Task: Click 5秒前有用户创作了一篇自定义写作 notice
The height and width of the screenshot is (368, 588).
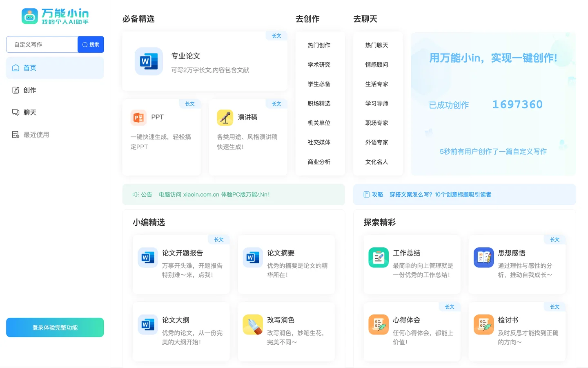Action: coord(493,152)
